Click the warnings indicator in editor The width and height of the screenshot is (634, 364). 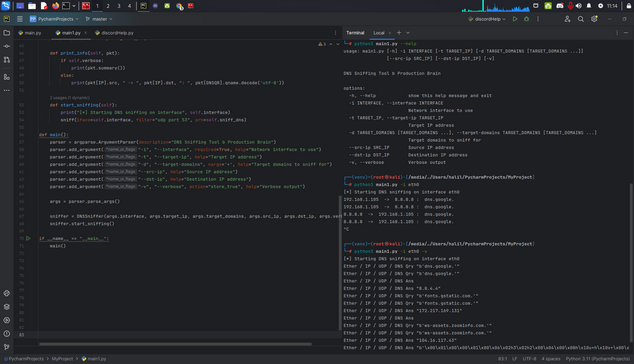tap(322, 44)
